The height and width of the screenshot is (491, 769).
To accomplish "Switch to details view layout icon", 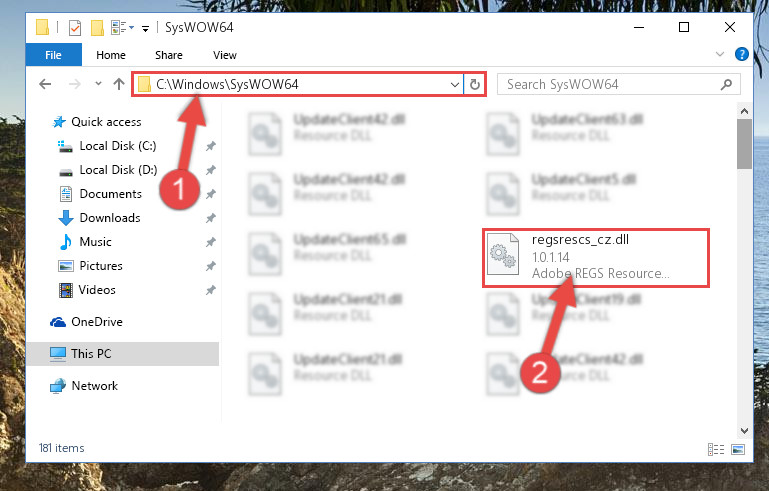I will coord(716,449).
